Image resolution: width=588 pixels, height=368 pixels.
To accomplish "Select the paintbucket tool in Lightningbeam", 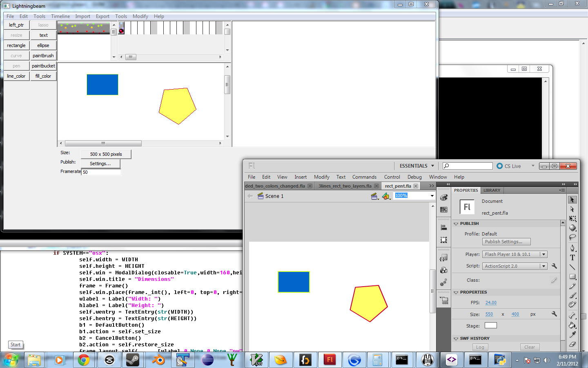I will (x=43, y=65).
